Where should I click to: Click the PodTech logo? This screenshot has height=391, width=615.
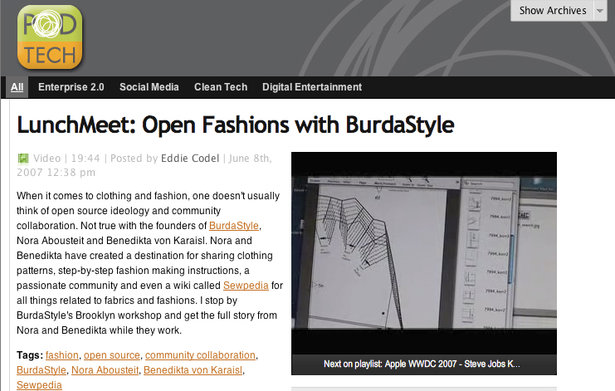[50, 37]
